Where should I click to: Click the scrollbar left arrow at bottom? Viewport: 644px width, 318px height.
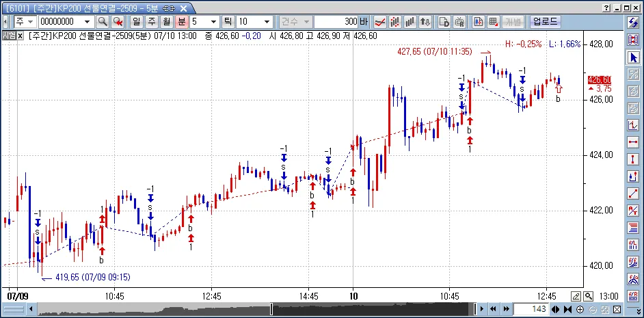[x=30, y=309]
